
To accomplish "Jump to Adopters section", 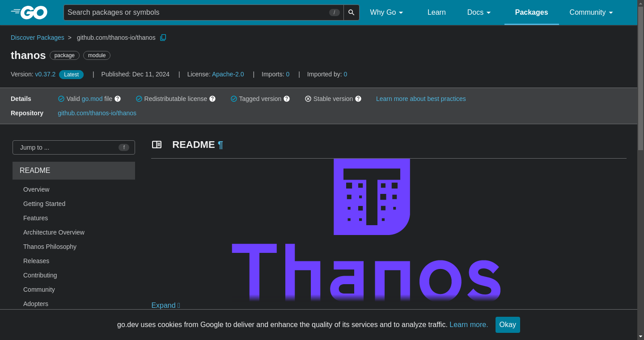I will tap(36, 304).
